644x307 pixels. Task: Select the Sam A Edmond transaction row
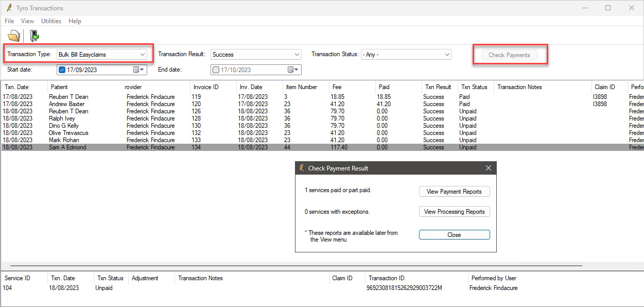coord(322,147)
